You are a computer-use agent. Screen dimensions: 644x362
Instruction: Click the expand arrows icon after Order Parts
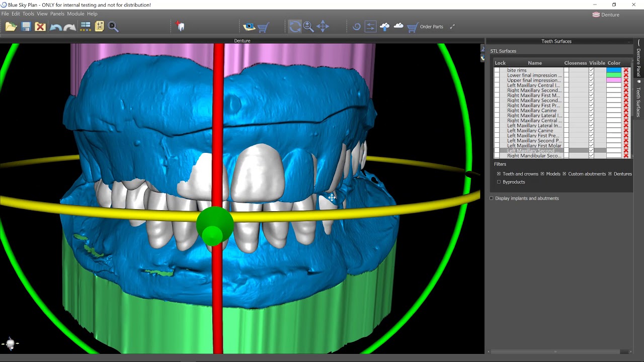point(452,27)
